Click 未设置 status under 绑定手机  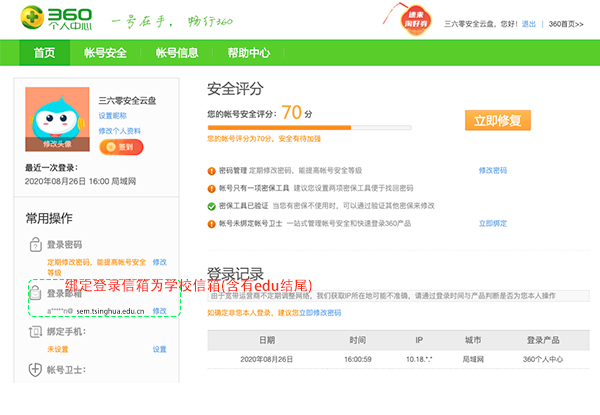[x=58, y=349]
